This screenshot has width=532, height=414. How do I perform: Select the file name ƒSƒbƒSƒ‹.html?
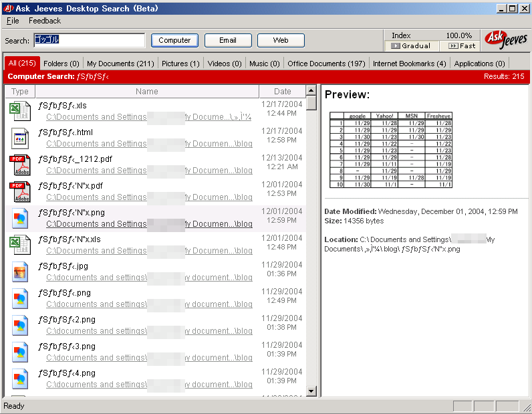[x=65, y=132]
